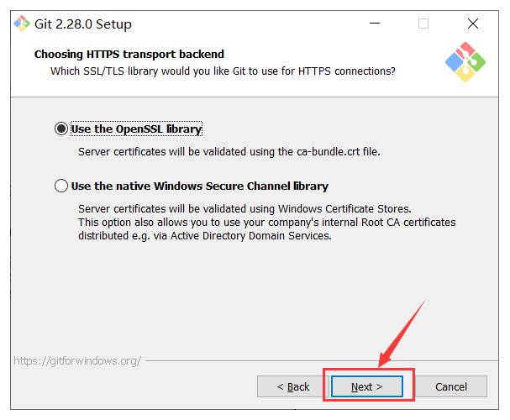Image resolution: width=510 pixels, height=420 pixels.
Task: Click the ca-bundle.crt description text
Action: (x=229, y=151)
